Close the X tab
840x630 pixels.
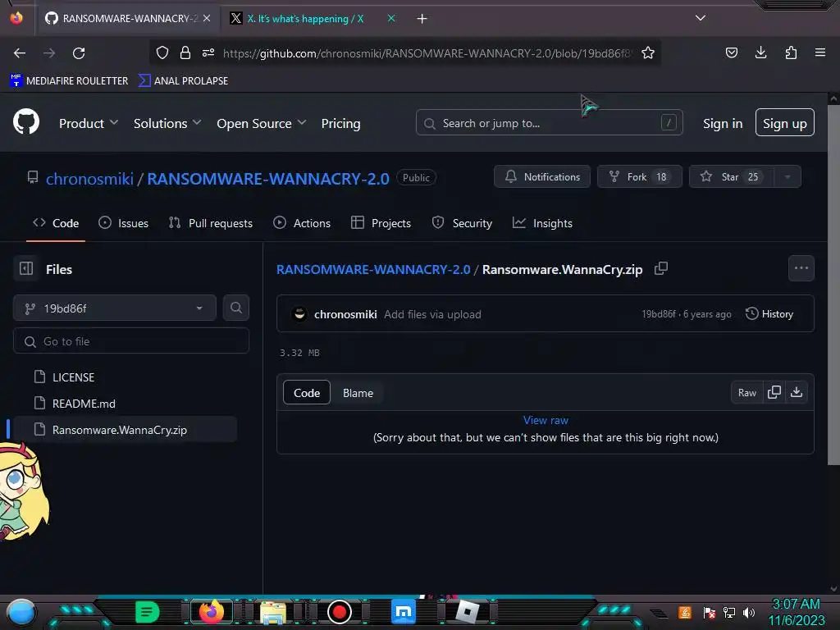[x=391, y=18]
